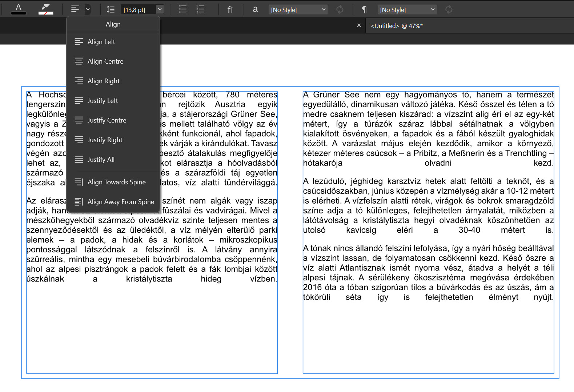Click 'pontossággal látszódnak' line in left frame
574x392 pixels.
(x=152, y=249)
